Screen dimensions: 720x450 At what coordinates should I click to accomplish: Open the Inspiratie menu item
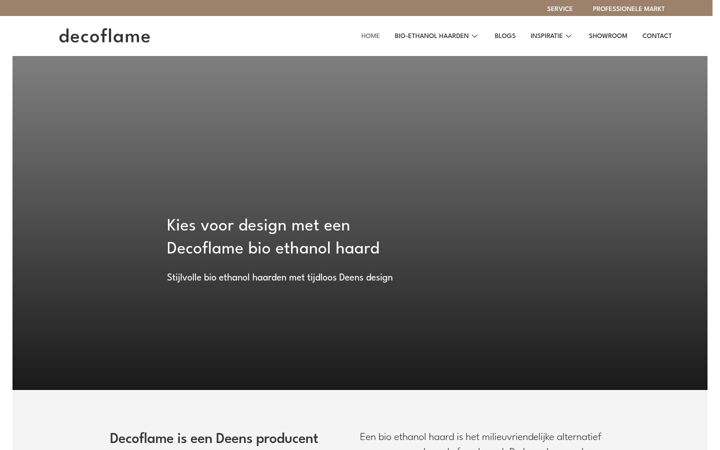(x=546, y=36)
